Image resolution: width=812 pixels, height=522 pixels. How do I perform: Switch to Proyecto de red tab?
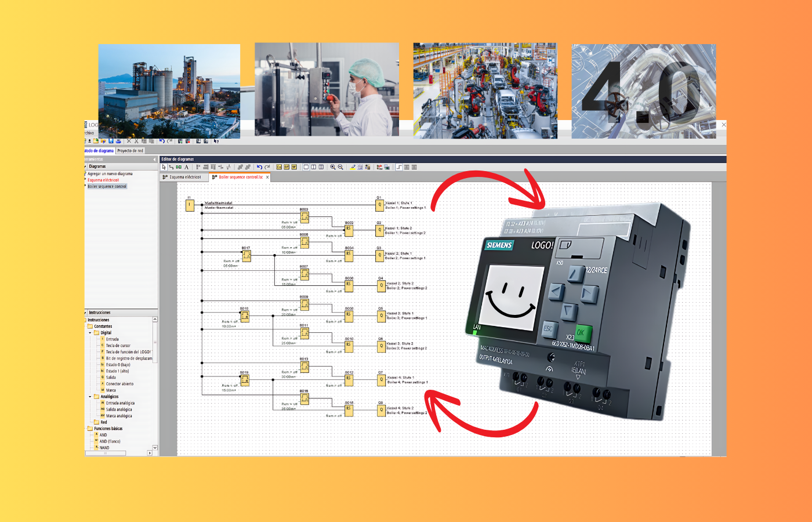click(x=130, y=151)
